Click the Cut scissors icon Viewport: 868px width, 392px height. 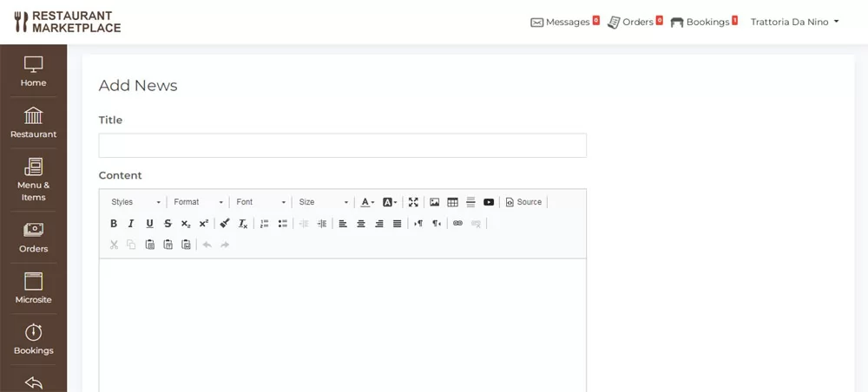114,245
